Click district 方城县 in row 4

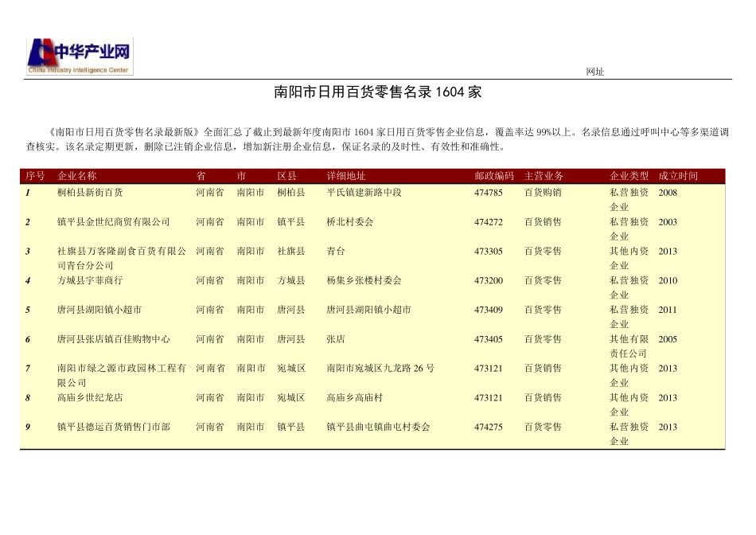click(x=291, y=280)
